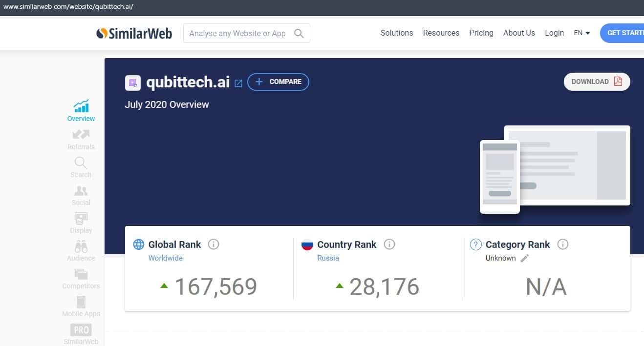Viewport: 644px width, 346px height.
Task: Go to the Pricing page
Action: pos(481,33)
